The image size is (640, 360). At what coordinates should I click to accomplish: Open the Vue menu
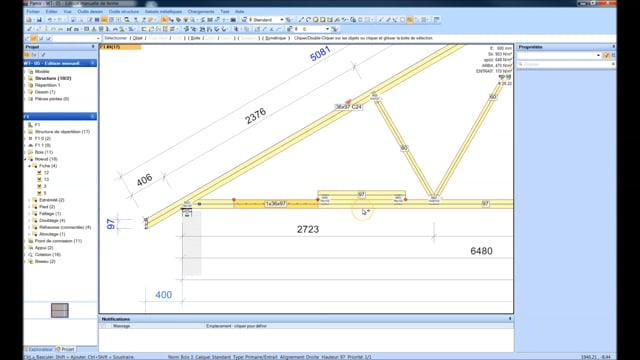pyautogui.click(x=67, y=11)
